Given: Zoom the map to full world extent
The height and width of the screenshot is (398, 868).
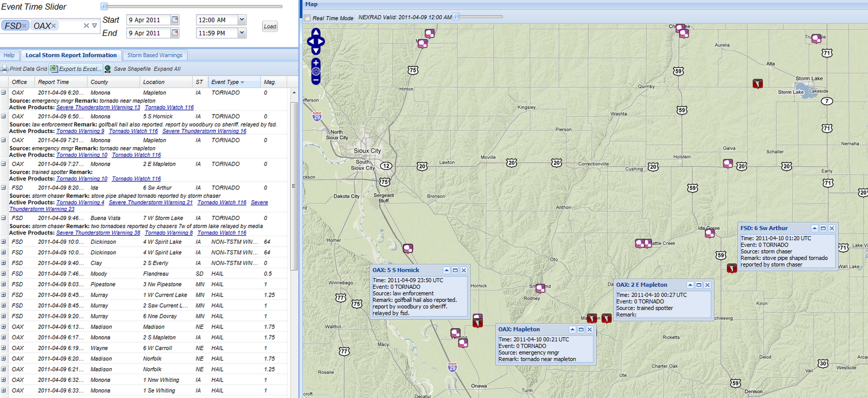Looking at the screenshot, I should (316, 71).
